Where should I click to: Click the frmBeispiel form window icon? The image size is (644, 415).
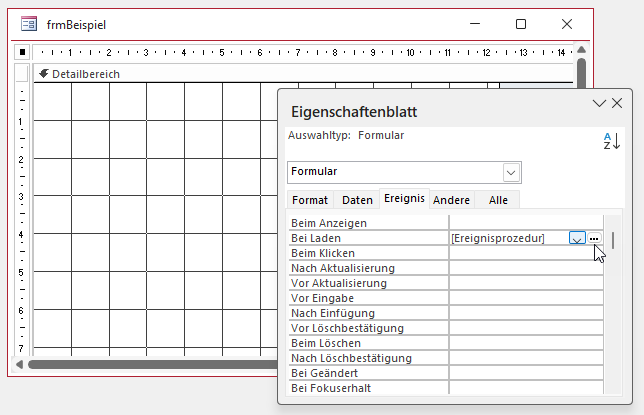click(30, 24)
